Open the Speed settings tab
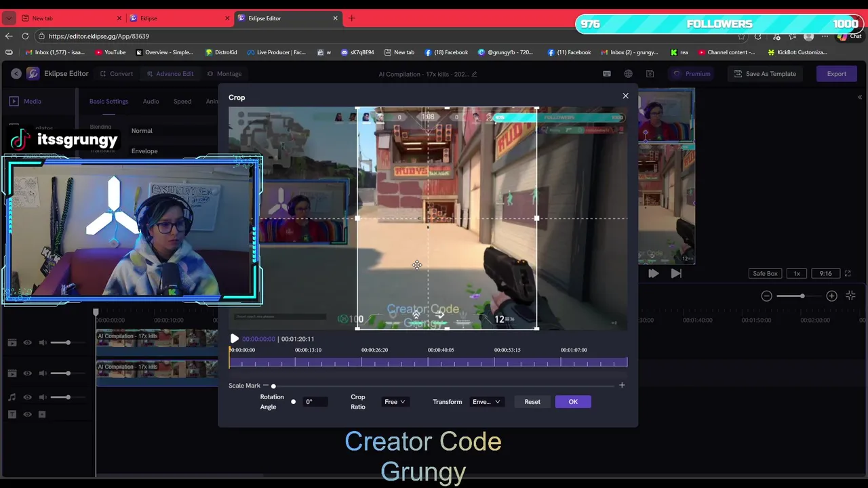This screenshot has width=868, height=488. coord(182,101)
